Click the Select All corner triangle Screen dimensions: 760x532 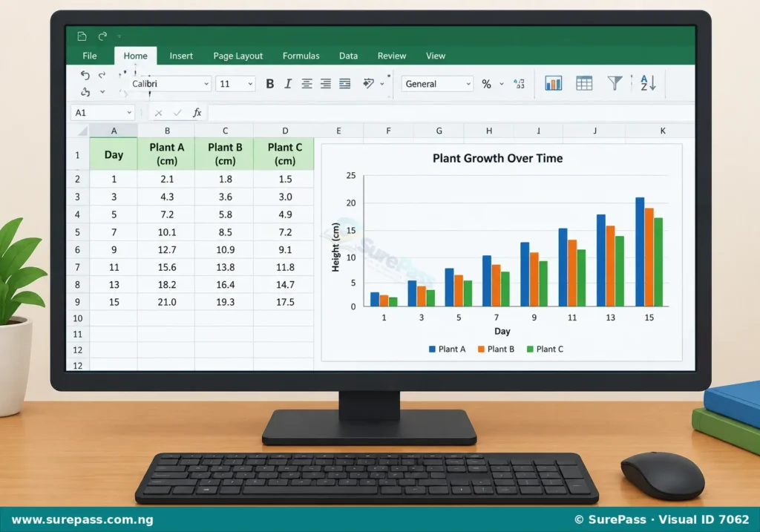[x=83, y=131]
